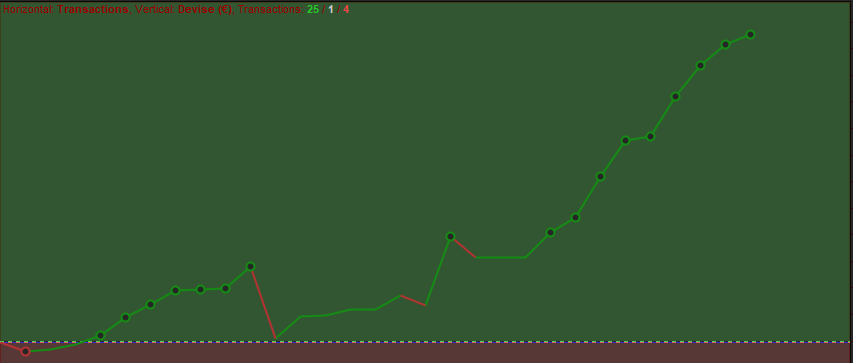
Task: Click the "Horizontal:" axis label text
Action: [x=28, y=9]
